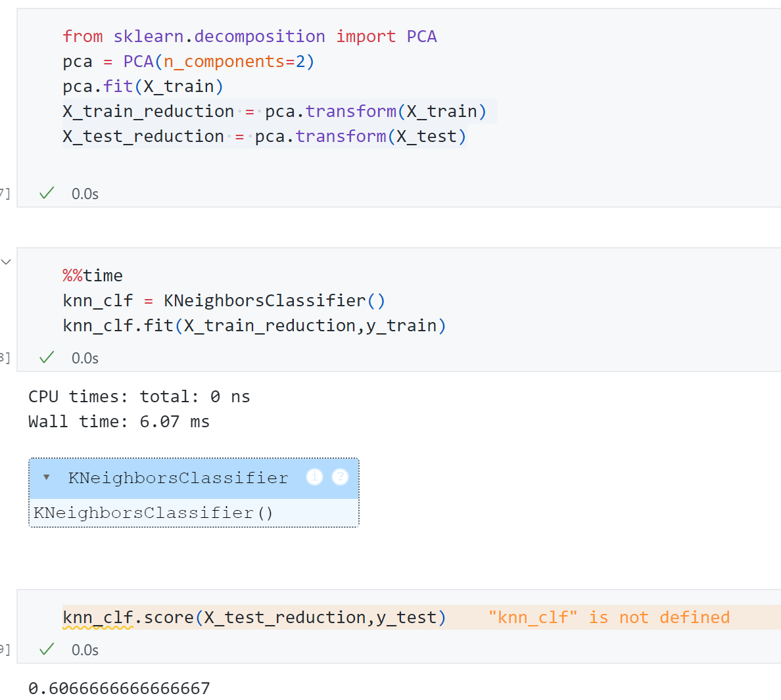Screen dimensions: 781x700
Task: Open the question mark documentation icon
Action: click(340, 477)
